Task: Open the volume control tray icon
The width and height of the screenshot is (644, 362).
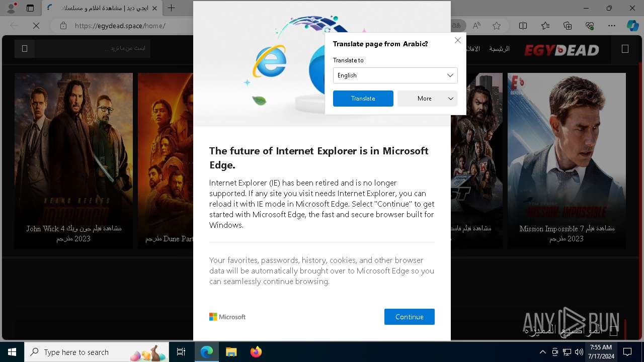Action: pyautogui.click(x=579, y=352)
